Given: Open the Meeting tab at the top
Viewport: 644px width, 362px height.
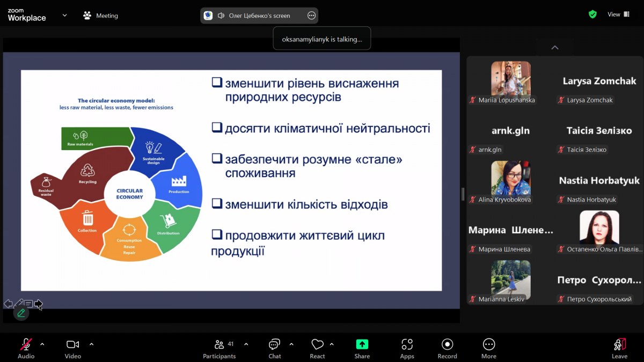Looking at the screenshot, I should [x=100, y=15].
